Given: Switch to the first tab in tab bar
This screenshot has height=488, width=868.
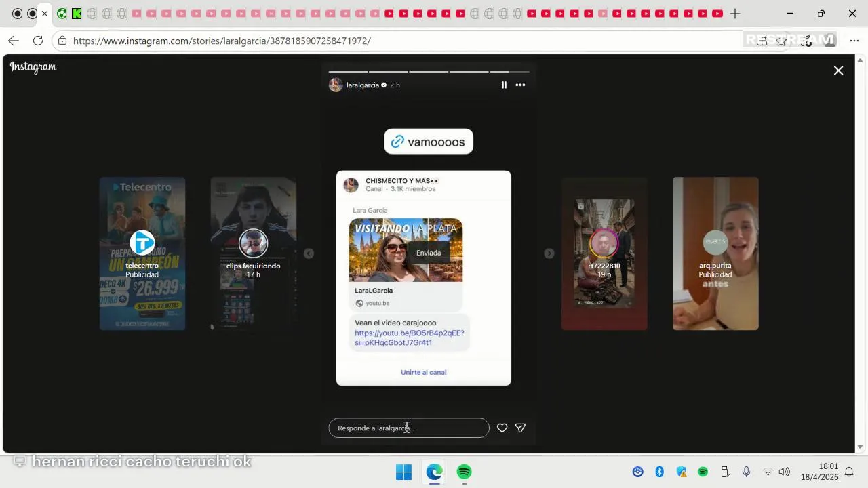Looking at the screenshot, I should pos(17,14).
